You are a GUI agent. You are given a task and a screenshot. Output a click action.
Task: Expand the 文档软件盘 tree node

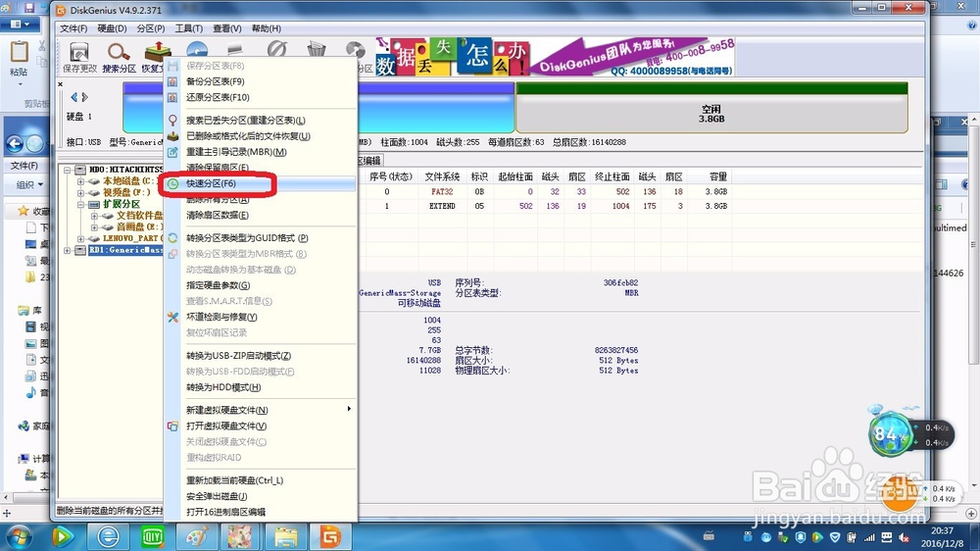[94, 216]
